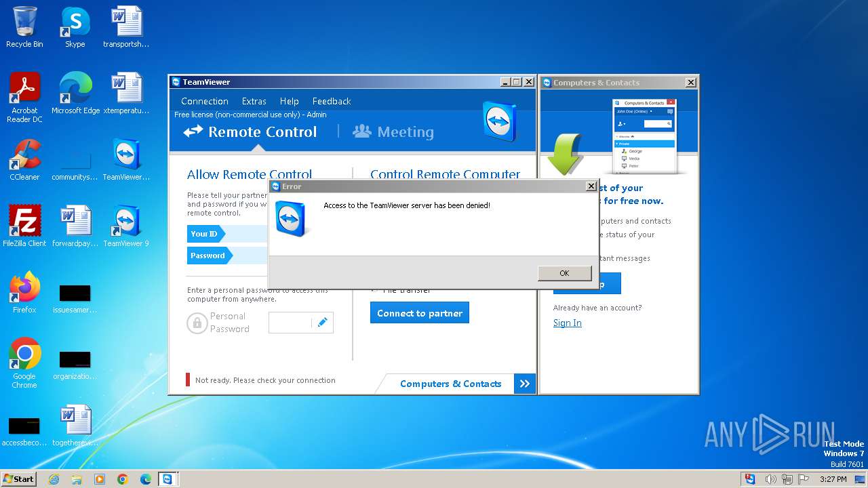The width and height of the screenshot is (868, 488).
Task: Switch to the Remote Control tab
Action: [251, 131]
